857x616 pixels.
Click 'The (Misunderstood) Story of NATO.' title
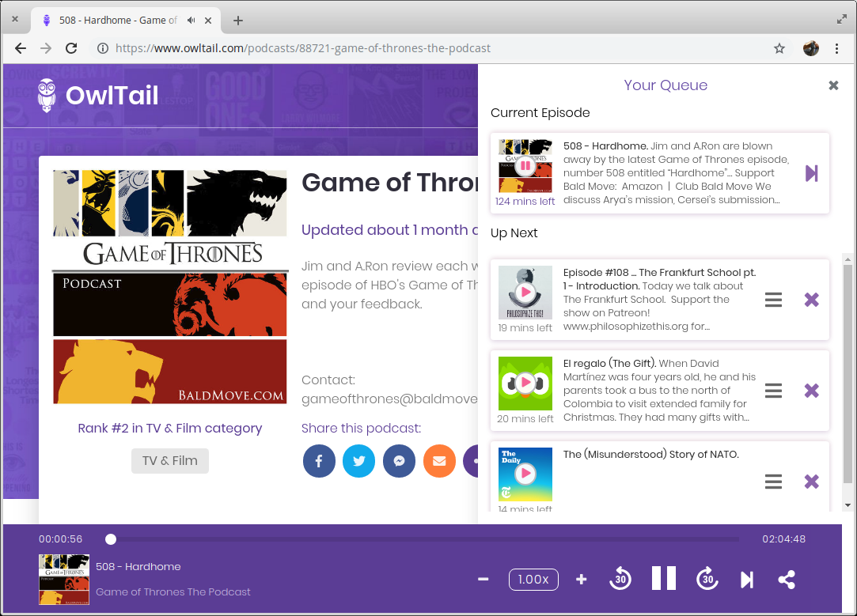coord(651,455)
